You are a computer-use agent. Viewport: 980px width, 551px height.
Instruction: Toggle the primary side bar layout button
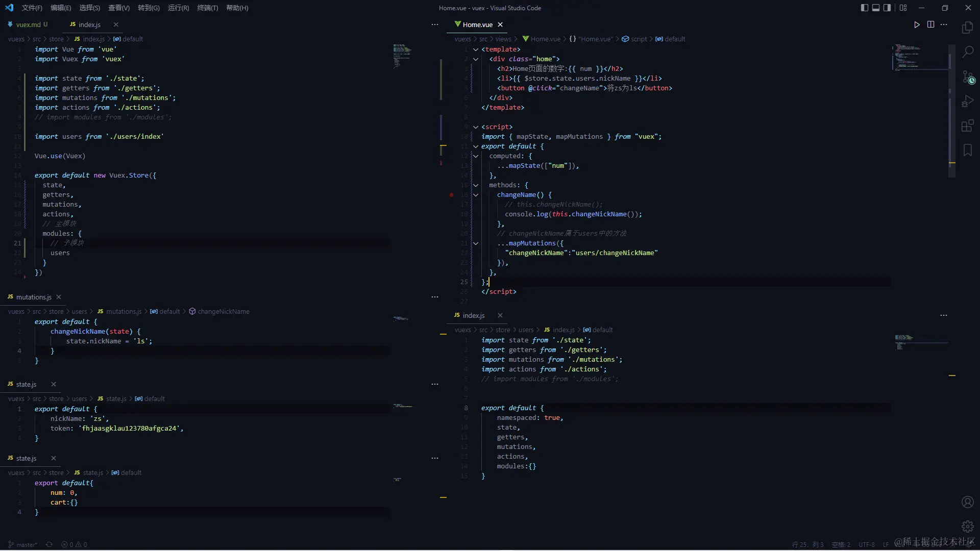[864, 8]
